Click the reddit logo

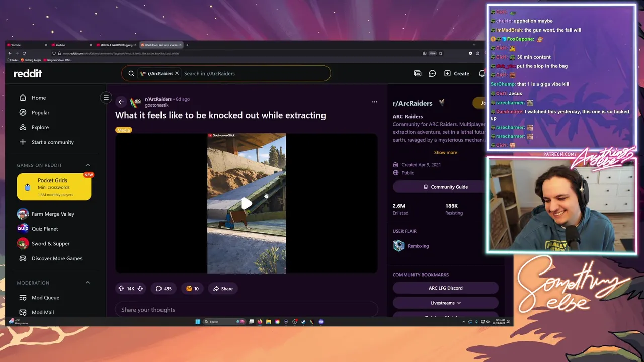coord(28,73)
